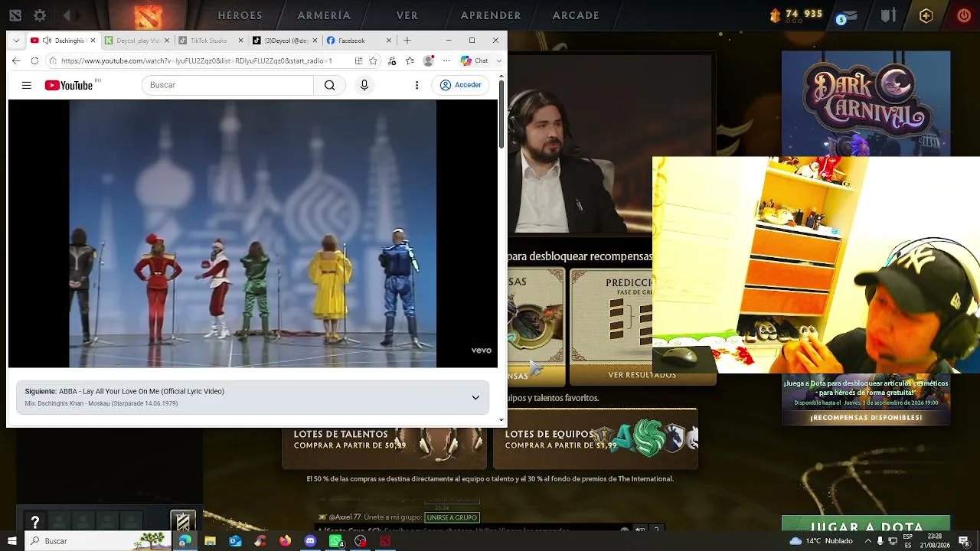The height and width of the screenshot is (551, 980).
Task: Open the ARCADE menu in Dota
Action: point(576,15)
